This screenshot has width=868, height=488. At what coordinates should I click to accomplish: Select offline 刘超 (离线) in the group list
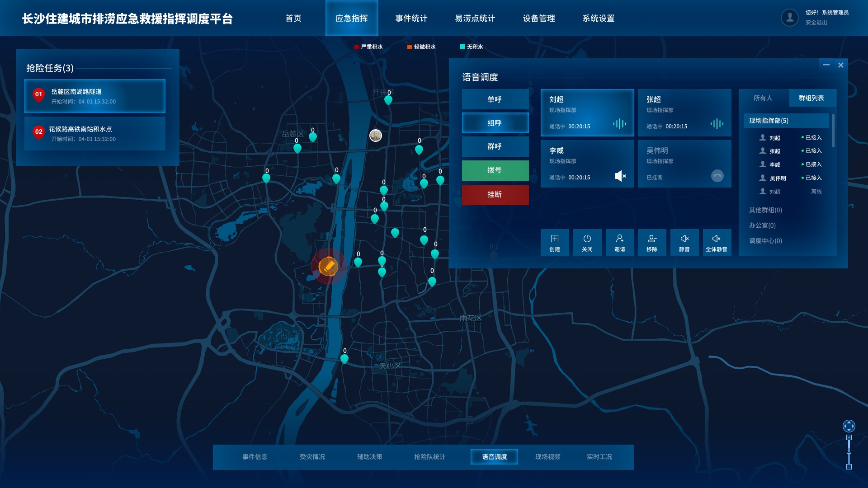(x=790, y=192)
